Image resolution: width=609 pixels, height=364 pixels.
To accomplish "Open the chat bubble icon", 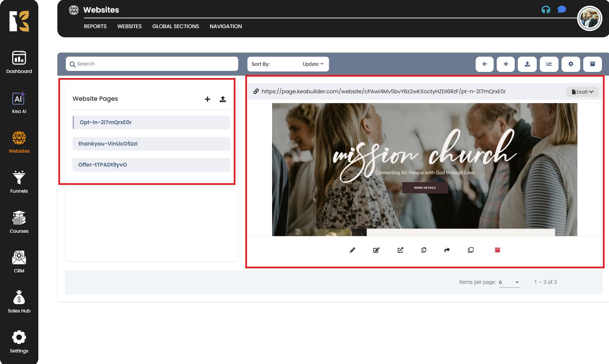I will pos(562,9).
